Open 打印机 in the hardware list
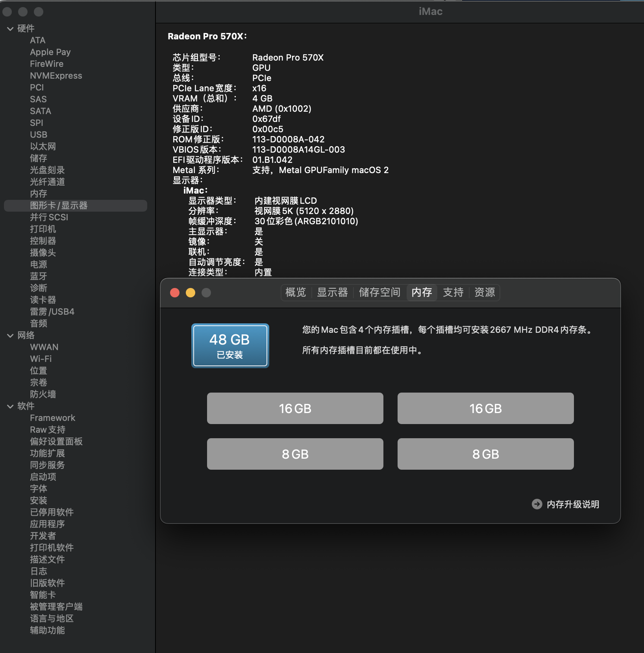Screen dimensions: 644x653 coord(43,229)
